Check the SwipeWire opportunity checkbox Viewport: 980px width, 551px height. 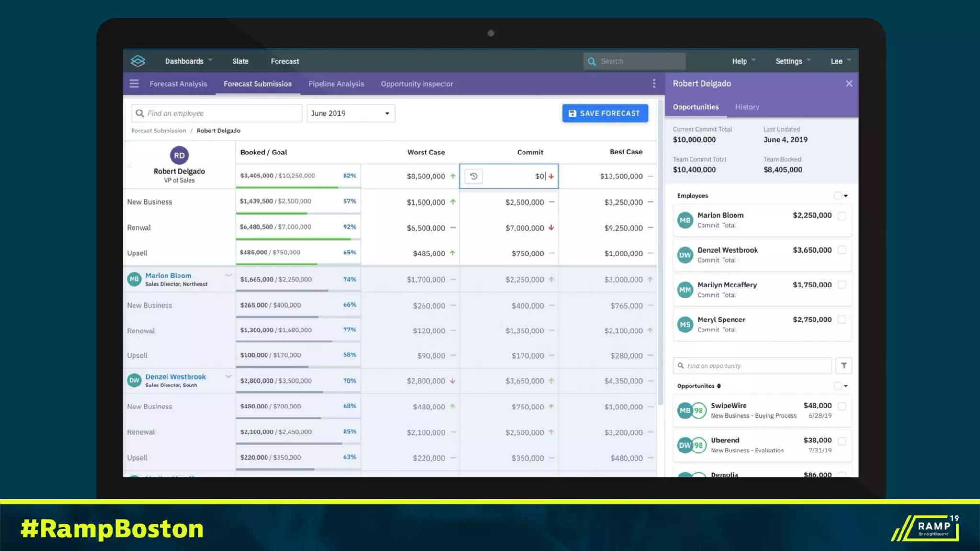[x=842, y=406]
